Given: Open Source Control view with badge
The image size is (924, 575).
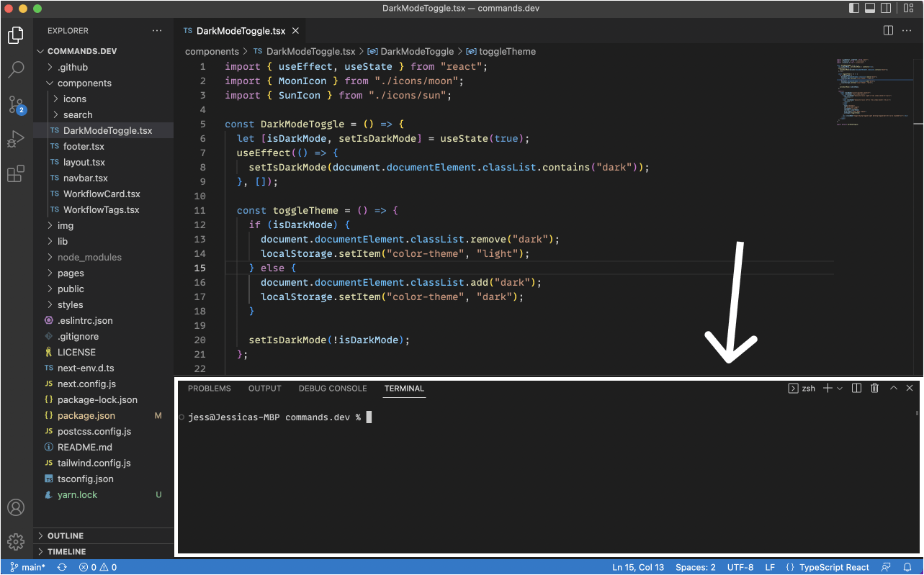Looking at the screenshot, I should pos(16,104).
